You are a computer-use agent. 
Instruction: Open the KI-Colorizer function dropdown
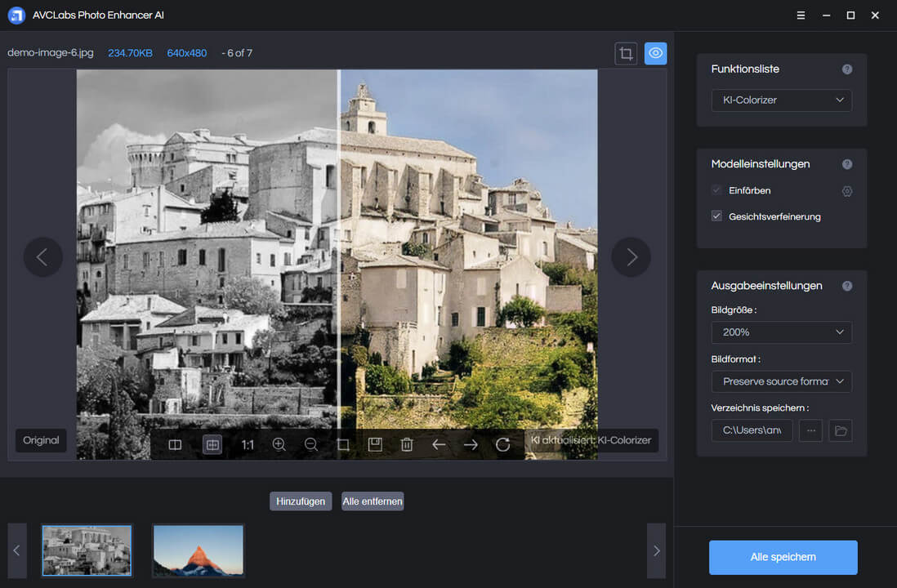pos(782,100)
